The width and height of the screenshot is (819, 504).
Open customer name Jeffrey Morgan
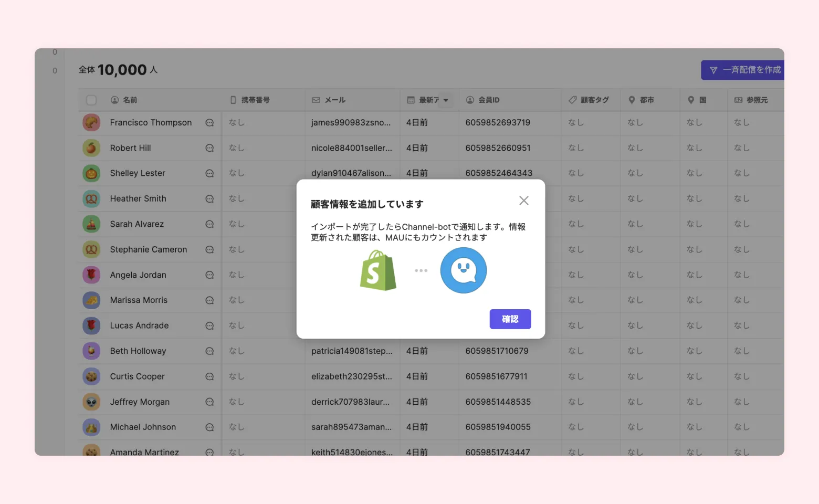click(140, 402)
